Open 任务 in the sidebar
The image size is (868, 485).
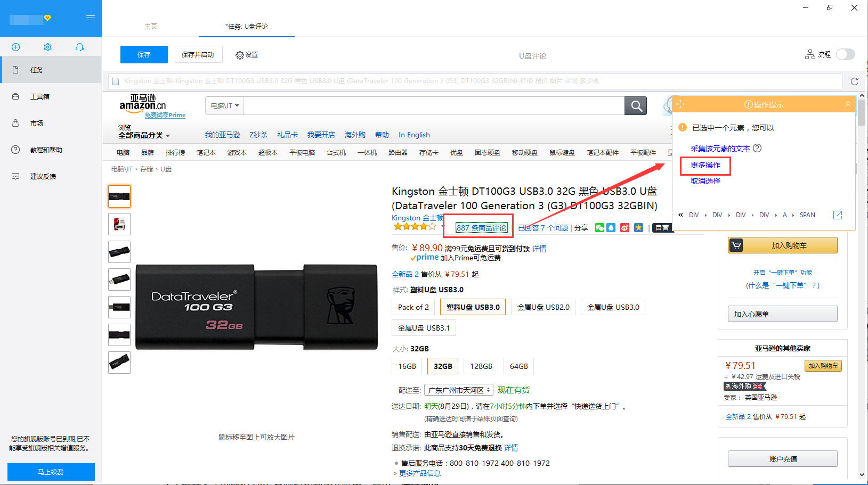[51, 70]
